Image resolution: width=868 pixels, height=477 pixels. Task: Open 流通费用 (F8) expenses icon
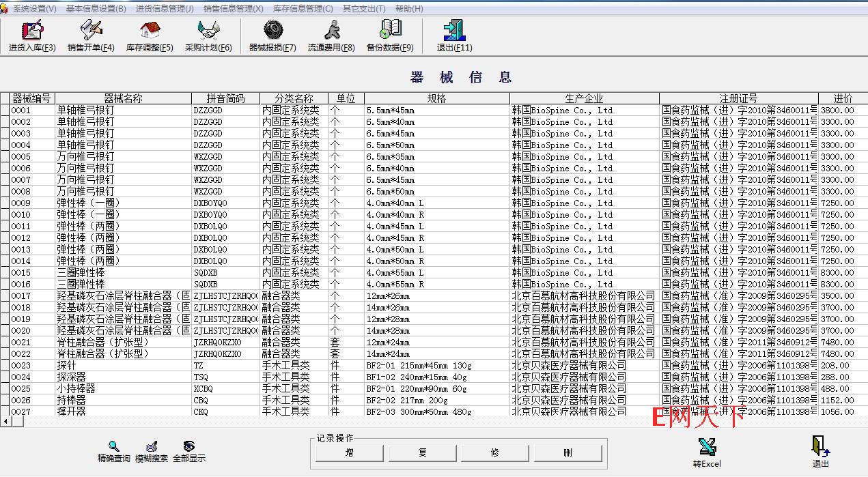[331, 31]
